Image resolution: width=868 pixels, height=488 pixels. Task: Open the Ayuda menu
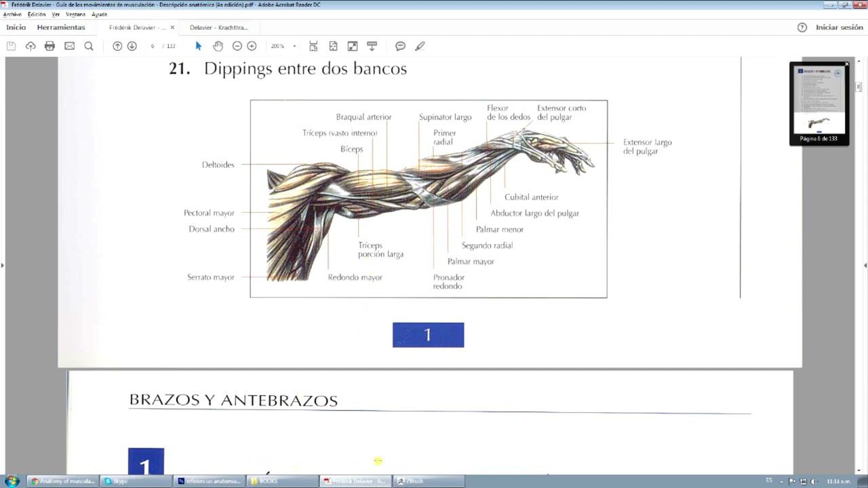coord(99,14)
